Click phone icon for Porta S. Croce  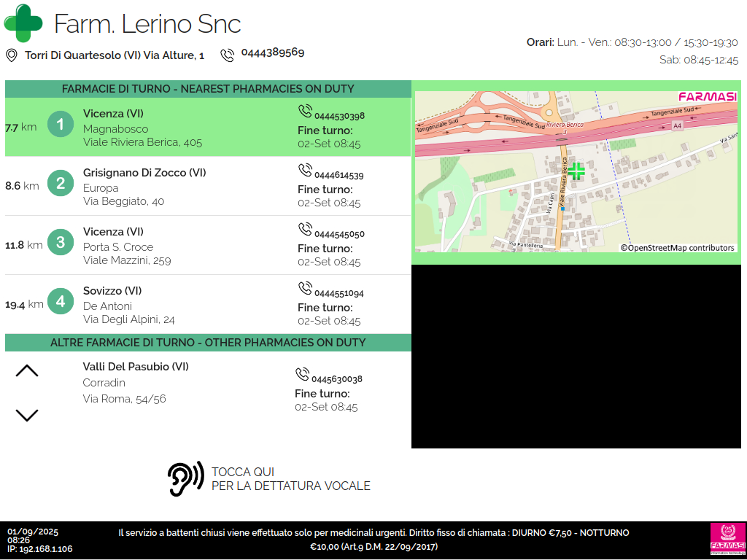(305, 229)
